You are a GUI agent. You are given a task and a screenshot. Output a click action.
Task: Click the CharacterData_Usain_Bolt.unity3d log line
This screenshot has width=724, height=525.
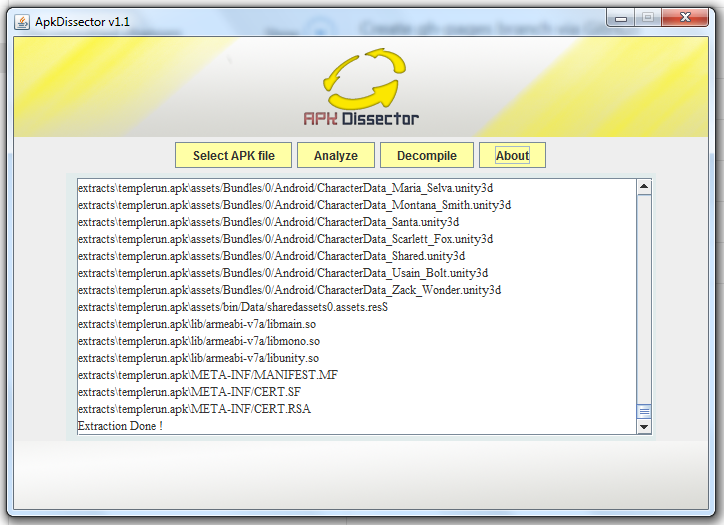pos(283,273)
